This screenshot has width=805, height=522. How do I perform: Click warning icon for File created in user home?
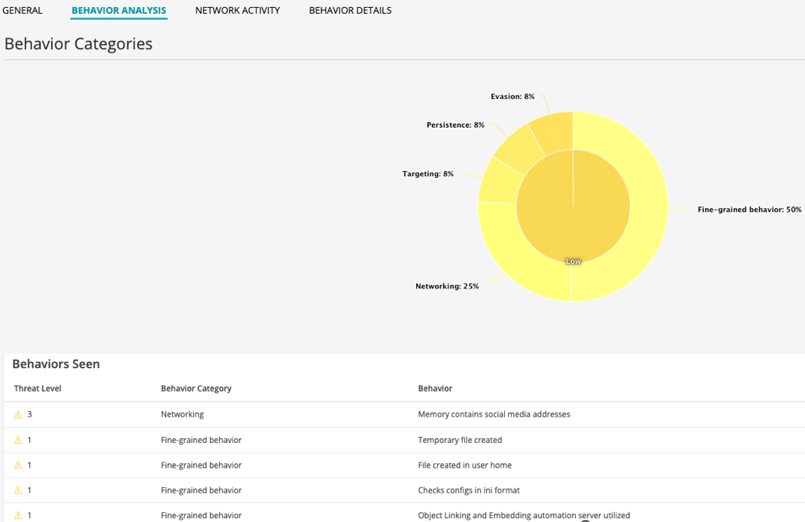[17, 465]
